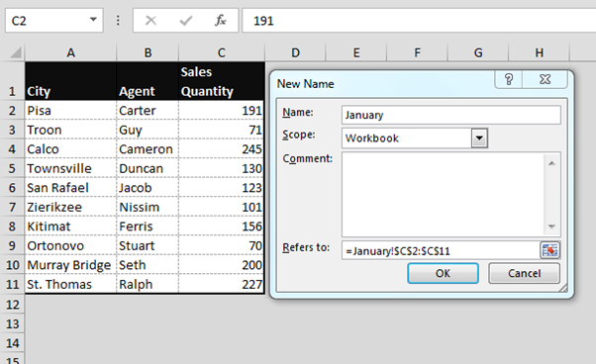Select column D header
Screen dimensions: 596x364
coord(295,52)
